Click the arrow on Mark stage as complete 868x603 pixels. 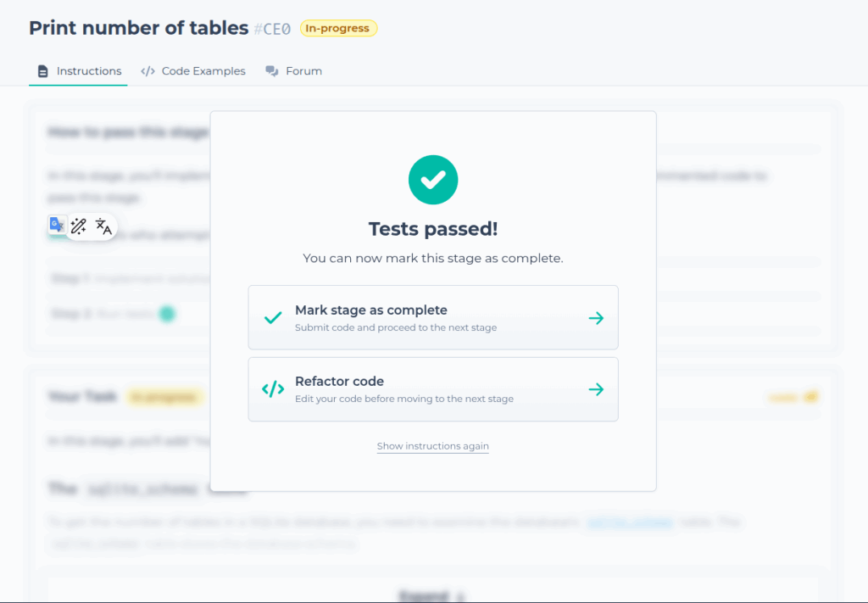[596, 318]
